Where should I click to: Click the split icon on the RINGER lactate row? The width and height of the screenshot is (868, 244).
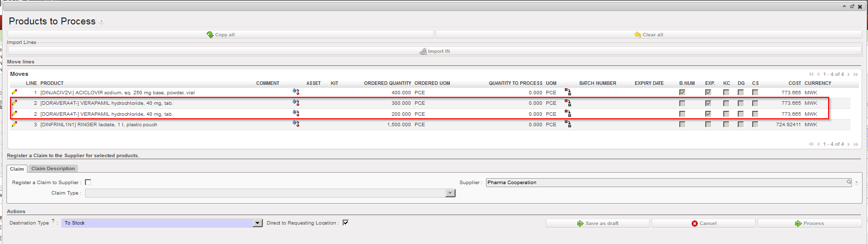(568, 124)
